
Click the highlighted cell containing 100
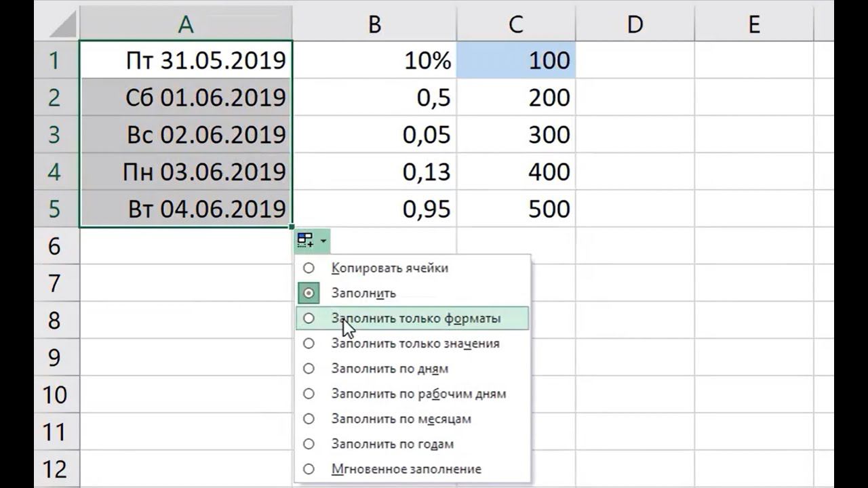click(516, 61)
